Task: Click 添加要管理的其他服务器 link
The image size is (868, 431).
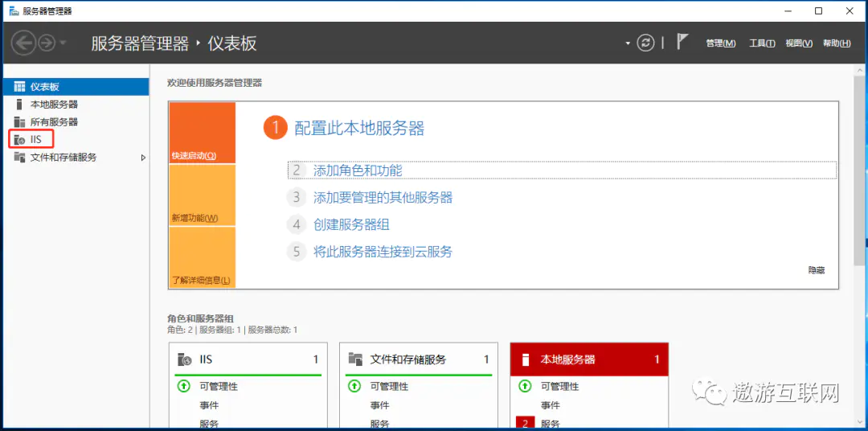Action: 383,197
